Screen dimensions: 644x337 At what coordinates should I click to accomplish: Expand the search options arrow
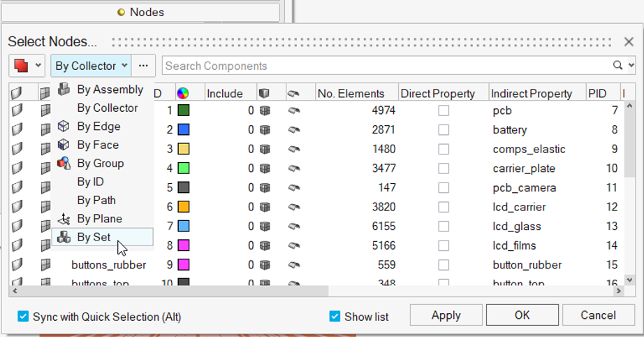pyautogui.click(x=631, y=65)
